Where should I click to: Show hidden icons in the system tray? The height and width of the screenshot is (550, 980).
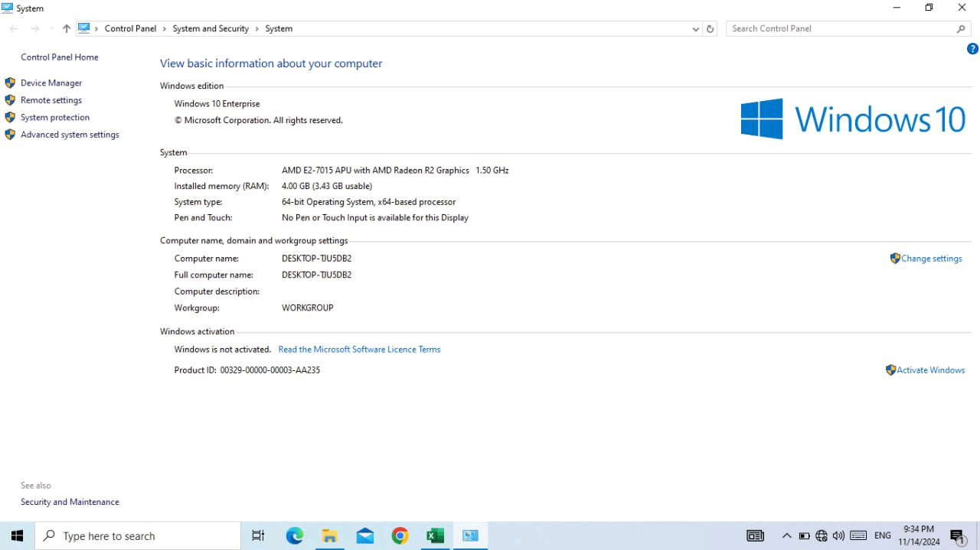[x=786, y=535]
